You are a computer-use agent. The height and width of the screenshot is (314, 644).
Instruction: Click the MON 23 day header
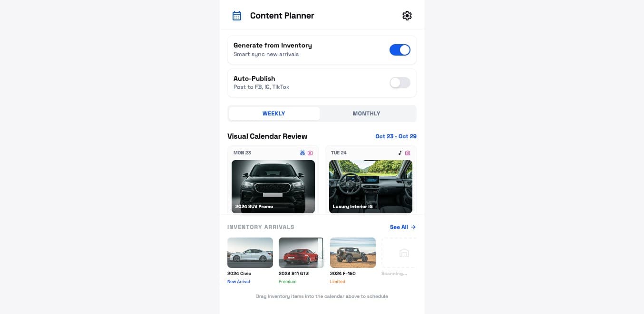point(242,153)
